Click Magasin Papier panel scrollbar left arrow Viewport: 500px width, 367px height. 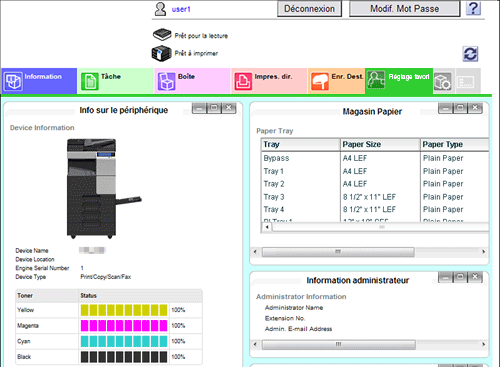point(255,252)
